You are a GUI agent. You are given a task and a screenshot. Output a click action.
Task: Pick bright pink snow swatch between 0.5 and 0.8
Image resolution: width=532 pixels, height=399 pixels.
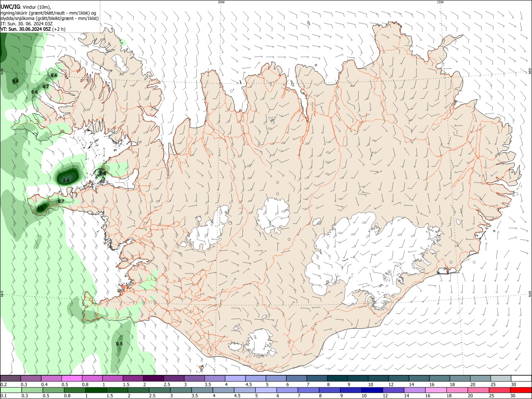click(72, 379)
